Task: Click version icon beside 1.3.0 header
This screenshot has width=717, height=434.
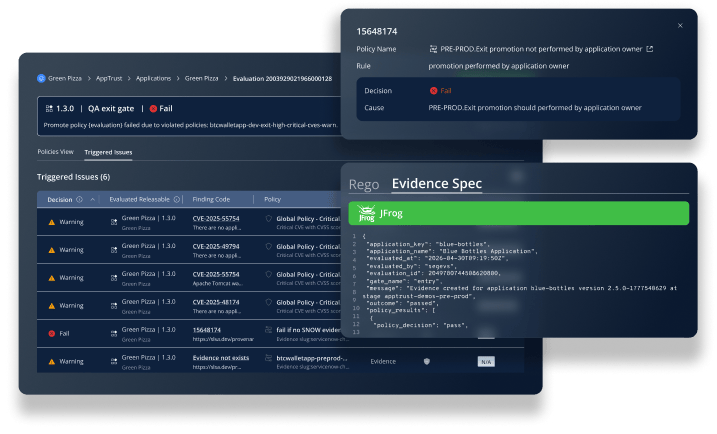Action: click(x=49, y=108)
